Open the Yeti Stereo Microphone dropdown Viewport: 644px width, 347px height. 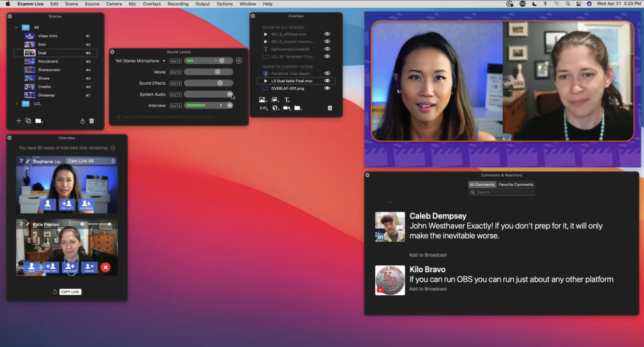(164, 61)
